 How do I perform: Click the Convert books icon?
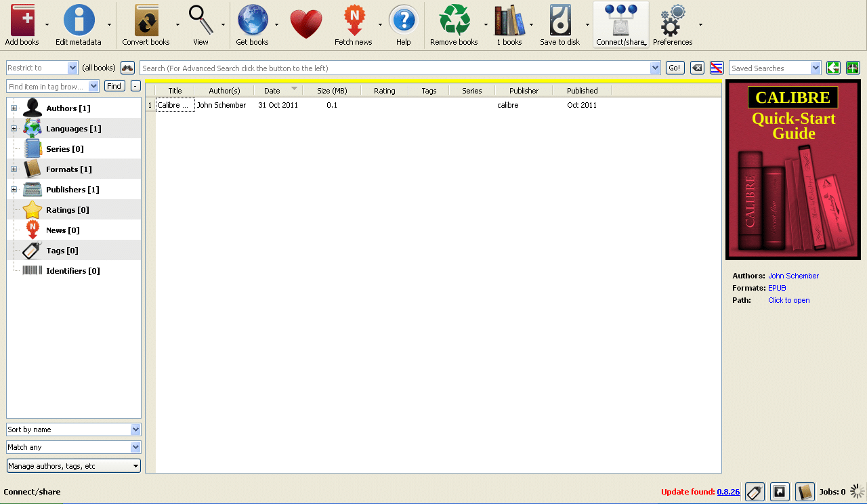(146, 20)
